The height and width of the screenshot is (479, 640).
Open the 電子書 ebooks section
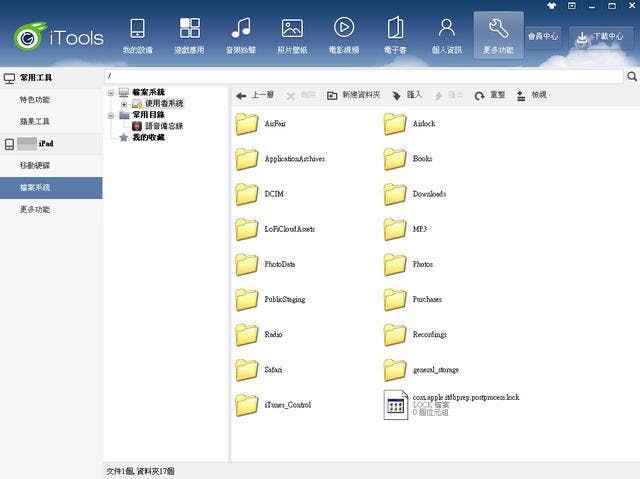395,34
